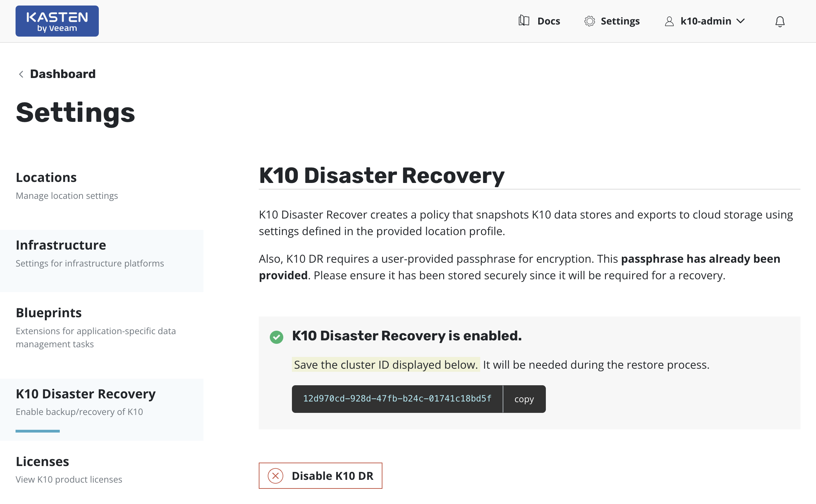Click the user profile icon
Screen dimensions: 816x504
click(669, 21)
